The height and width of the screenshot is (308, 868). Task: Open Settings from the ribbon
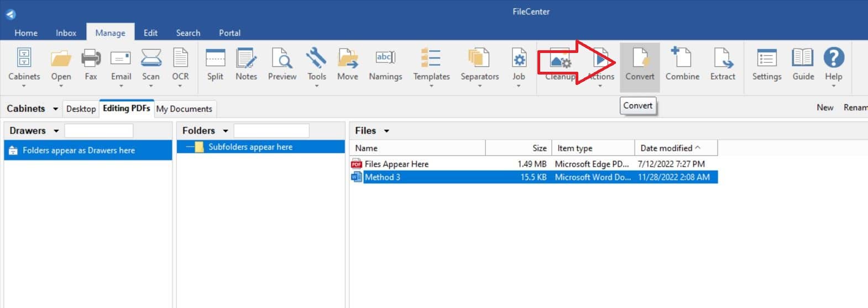tap(767, 65)
